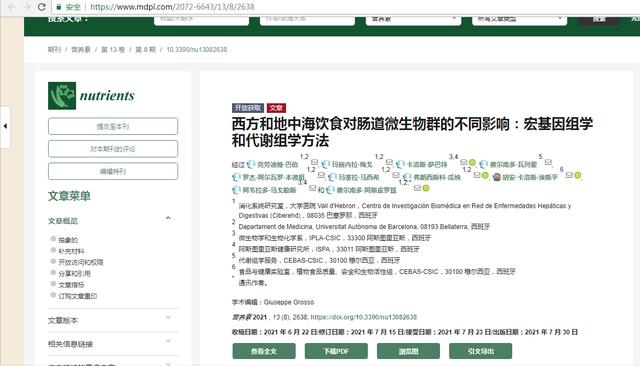The image size is (640, 366).
Task: Select 文章指标 in the article menu
Action: coord(71,285)
